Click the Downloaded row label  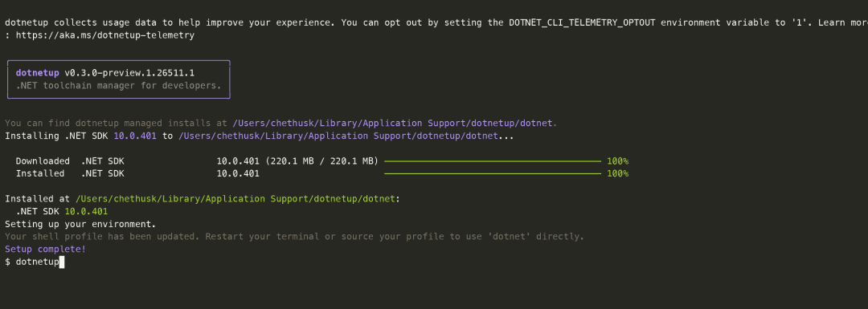[x=43, y=161]
